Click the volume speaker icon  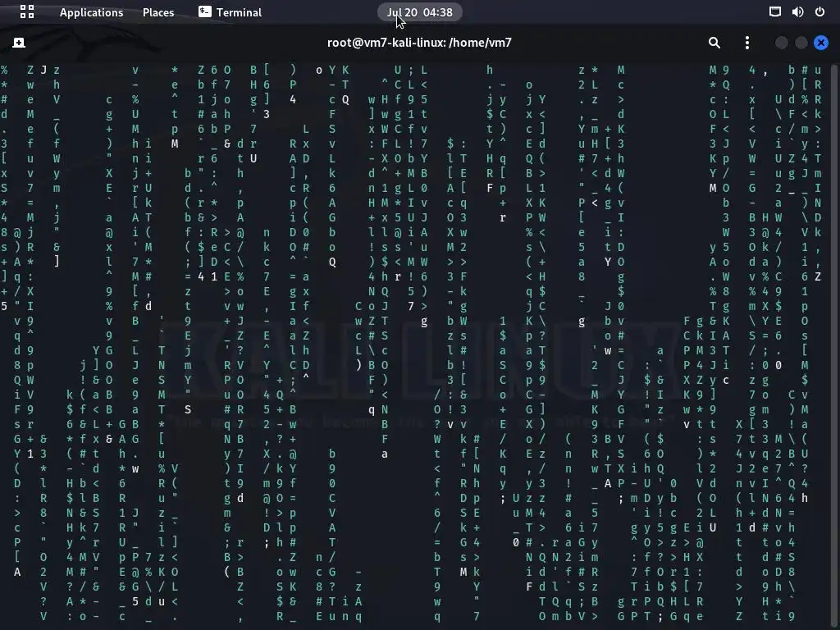click(797, 11)
